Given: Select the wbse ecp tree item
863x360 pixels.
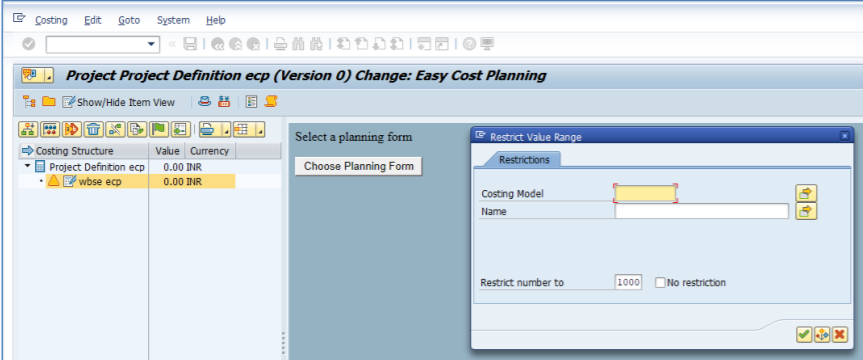Looking at the screenshot, I should click(100, 182).
